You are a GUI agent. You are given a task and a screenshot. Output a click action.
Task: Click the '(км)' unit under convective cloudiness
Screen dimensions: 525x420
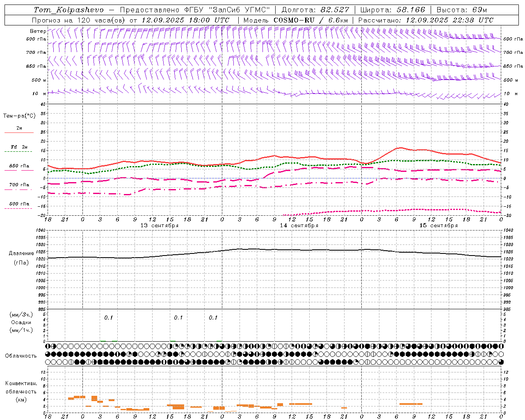tap(21, 399)
